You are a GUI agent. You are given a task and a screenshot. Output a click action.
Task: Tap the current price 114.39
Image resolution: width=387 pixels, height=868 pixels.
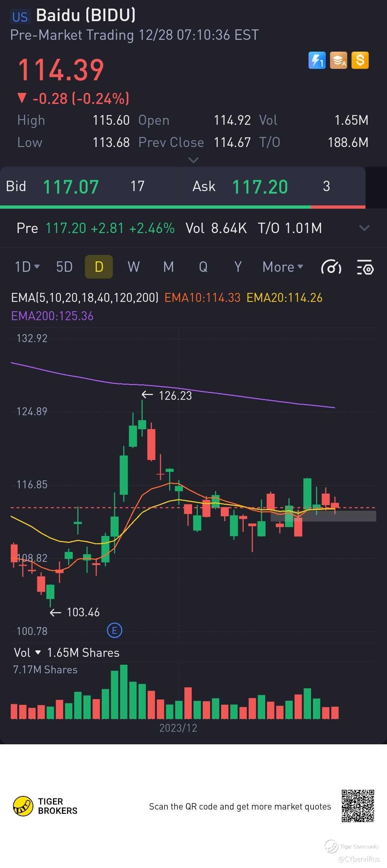[61, 70]
